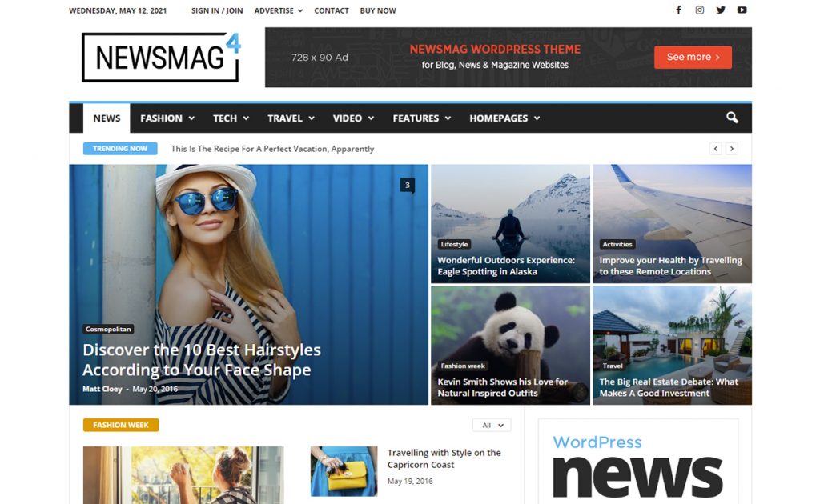Click the SIGN IN / JOIN link

[216, 10]
